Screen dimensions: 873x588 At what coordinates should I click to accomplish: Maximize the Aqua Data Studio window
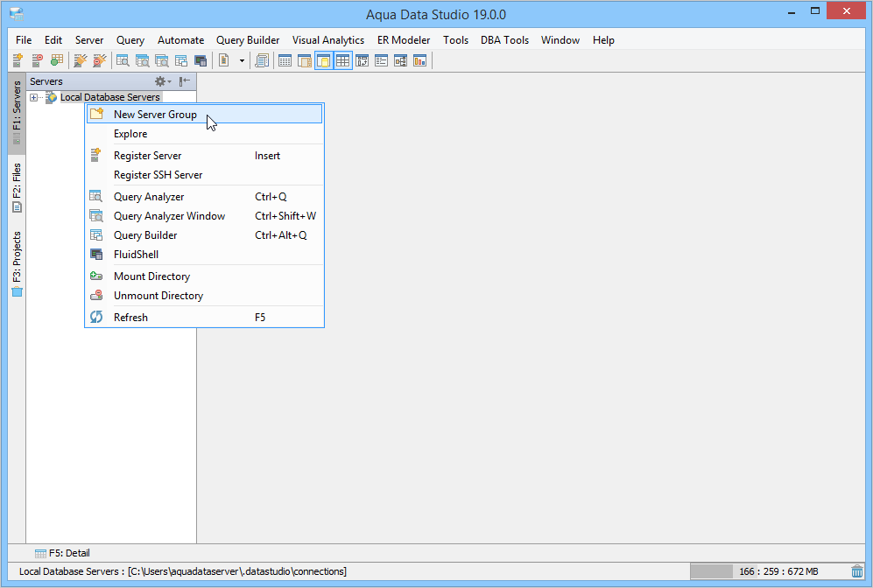tap(815, 11)
